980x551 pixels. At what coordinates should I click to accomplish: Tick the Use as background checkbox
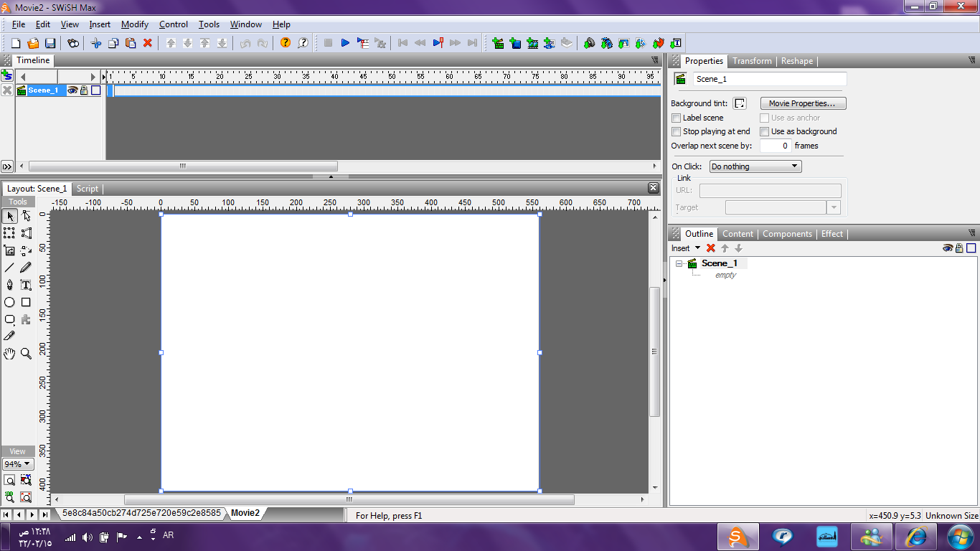(x=765, y=131)
